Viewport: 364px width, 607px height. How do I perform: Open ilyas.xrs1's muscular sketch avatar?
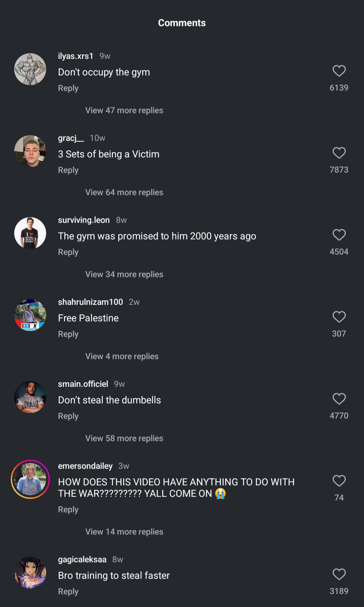(x=30, y=69)
